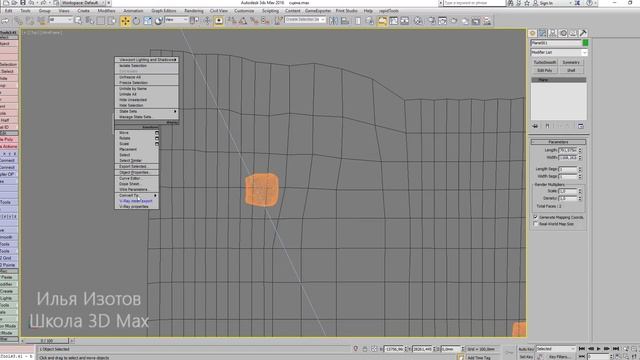Click the Open file folder icon
640x360 pixels.
point(14,3)
